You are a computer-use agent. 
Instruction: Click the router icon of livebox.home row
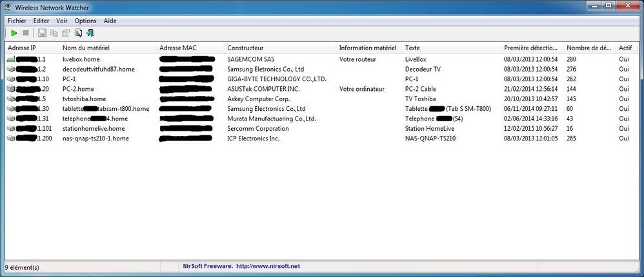pos(11,59)
